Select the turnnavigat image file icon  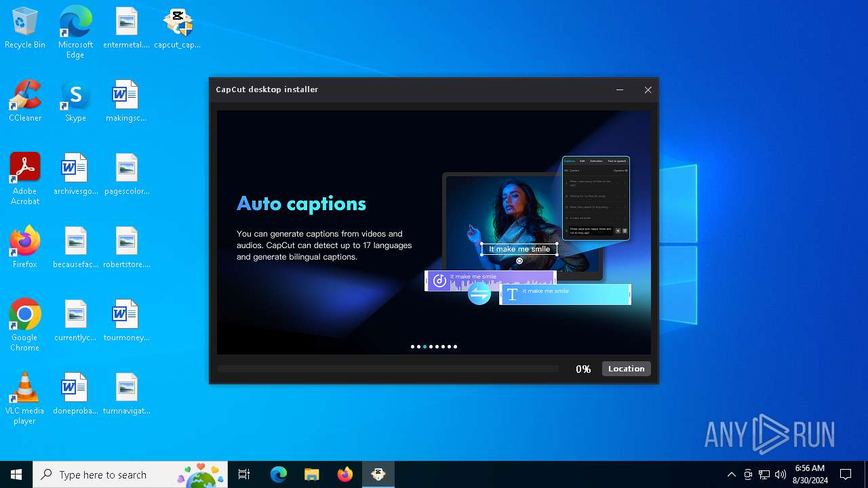pyautogui.click(x=126, y=394)
